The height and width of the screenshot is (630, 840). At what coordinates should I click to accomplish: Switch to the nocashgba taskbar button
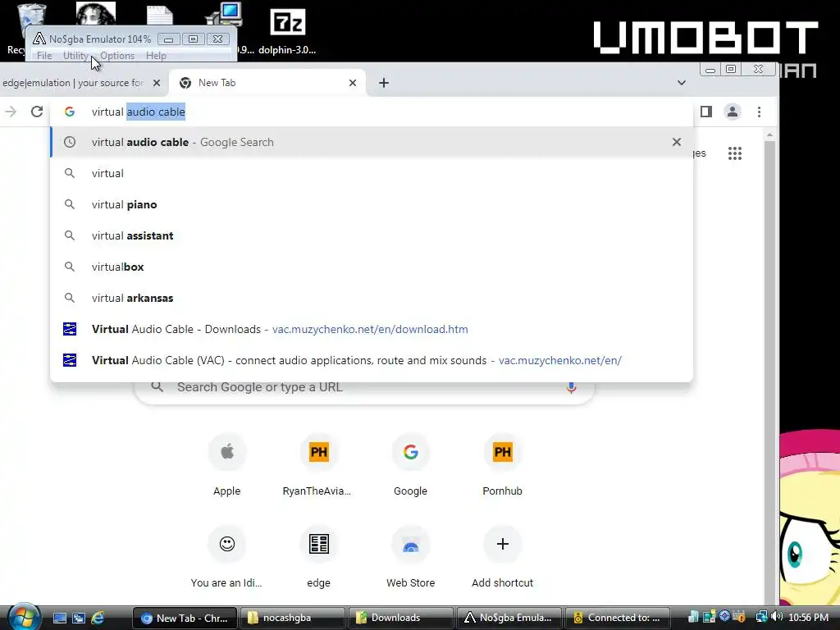pyautogui.click(x=292, y=618)
